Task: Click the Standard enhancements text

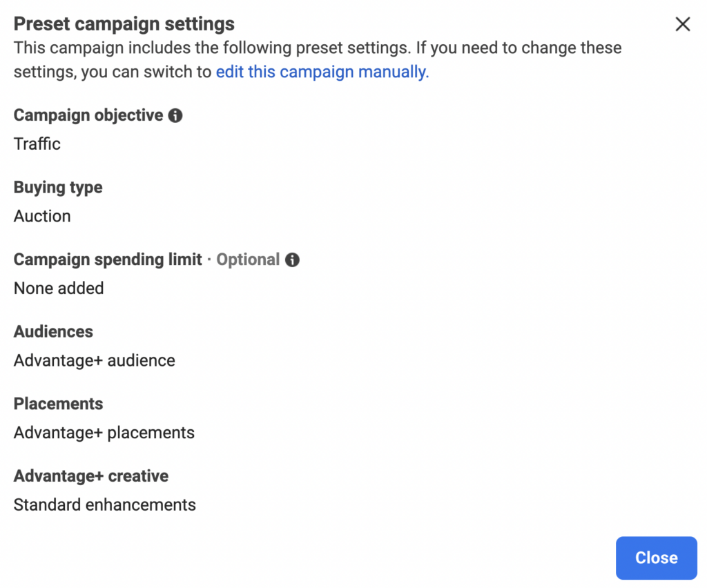Action: point(105,504)
